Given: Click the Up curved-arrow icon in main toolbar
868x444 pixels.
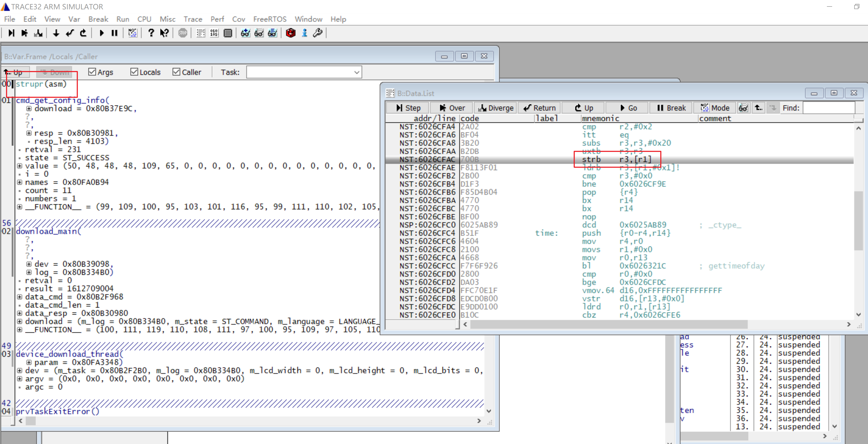Looking at the screenshot, I should pos(83,33).
